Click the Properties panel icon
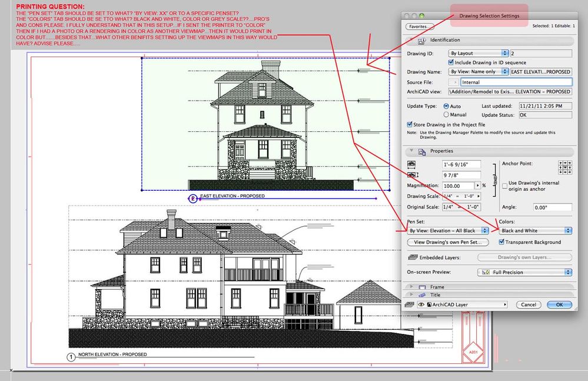 click(421, 151)
